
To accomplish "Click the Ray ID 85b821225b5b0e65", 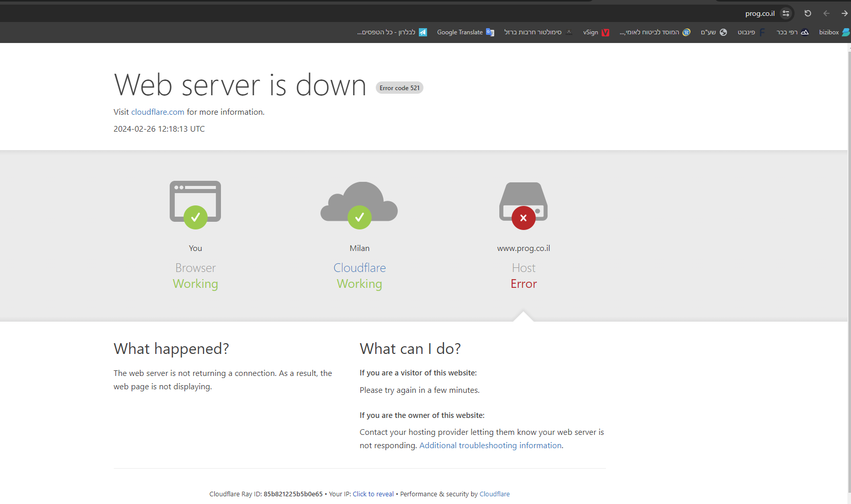I will 293,494.
